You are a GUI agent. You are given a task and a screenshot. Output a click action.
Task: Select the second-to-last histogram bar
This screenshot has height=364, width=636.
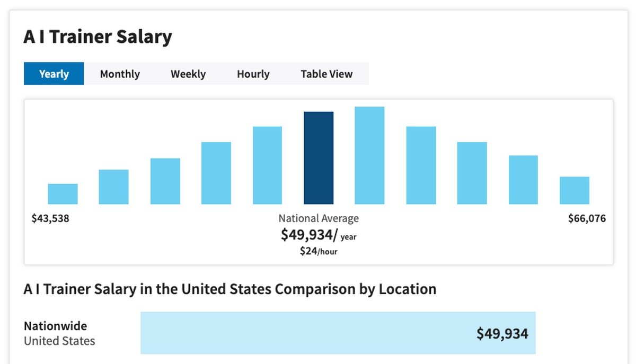click(523, 180)
